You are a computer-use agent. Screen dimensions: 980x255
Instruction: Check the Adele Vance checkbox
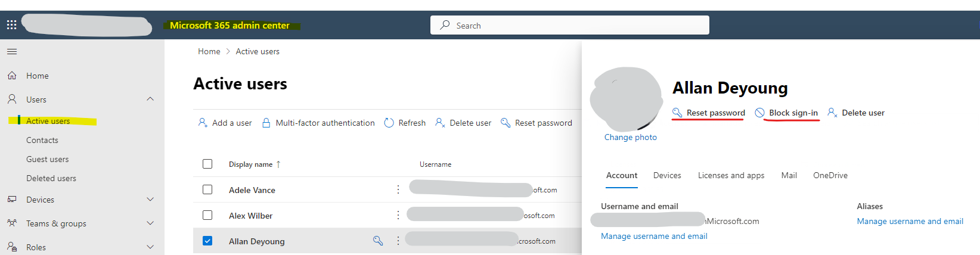(x=207, y=189)
